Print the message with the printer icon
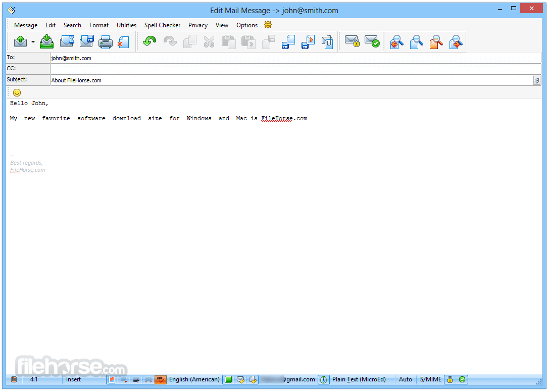 tap(106, 42)
